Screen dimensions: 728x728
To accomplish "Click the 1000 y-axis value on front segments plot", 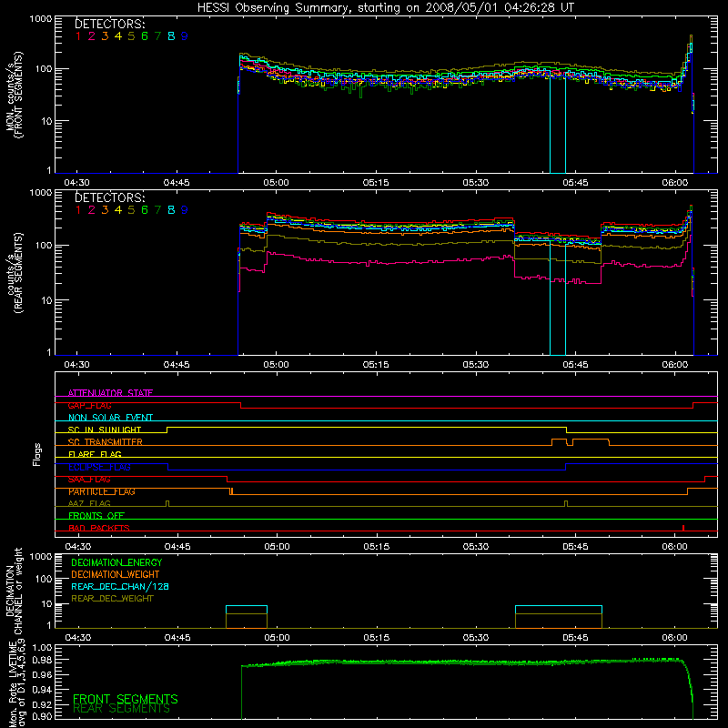I will (40, 19).
